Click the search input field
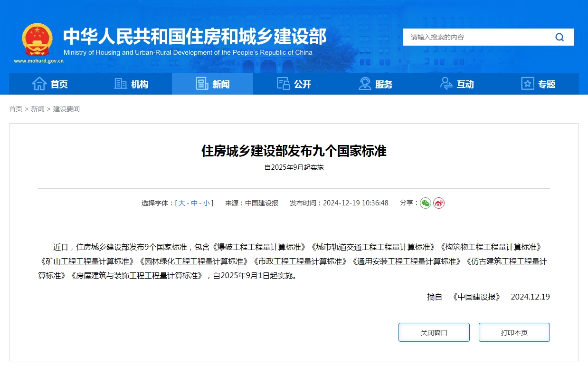 (x=475, y=37)
